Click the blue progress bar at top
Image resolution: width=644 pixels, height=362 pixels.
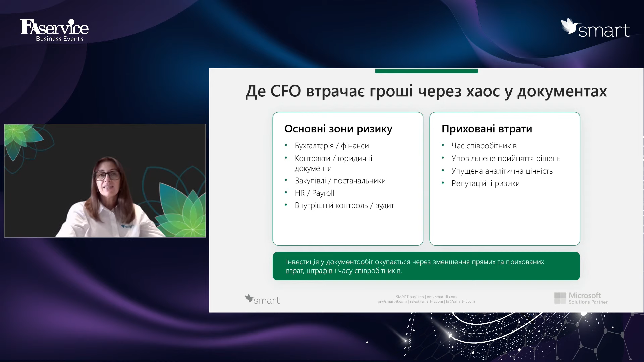281,0
